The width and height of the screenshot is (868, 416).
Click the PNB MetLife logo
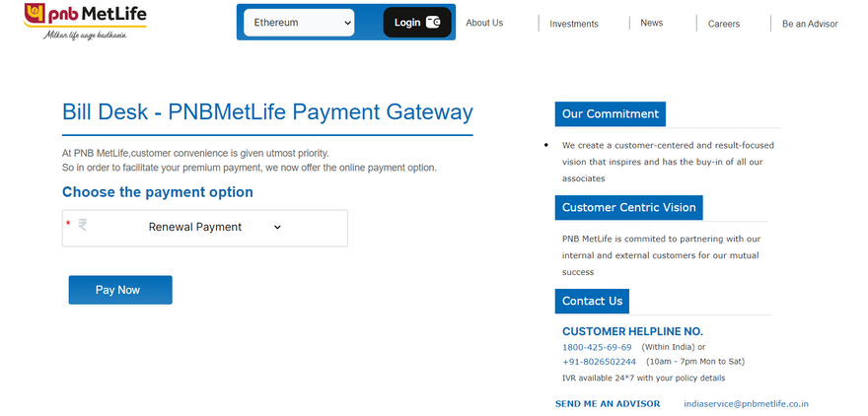(85, 22)
